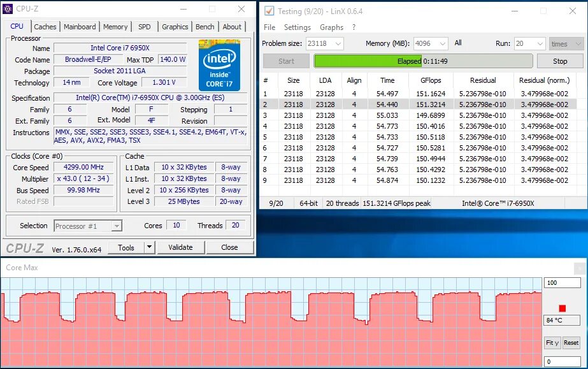Click the Close button in CPU-Z

(229, 247)
